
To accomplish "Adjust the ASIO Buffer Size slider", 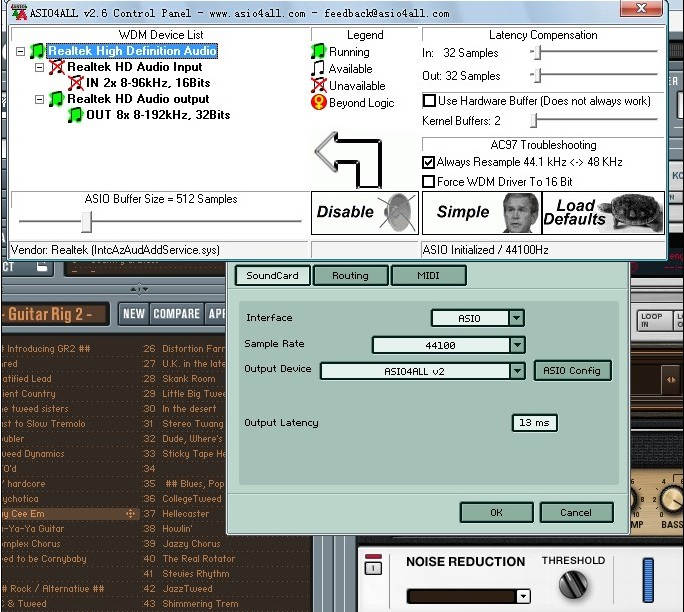I will point(86,222).
